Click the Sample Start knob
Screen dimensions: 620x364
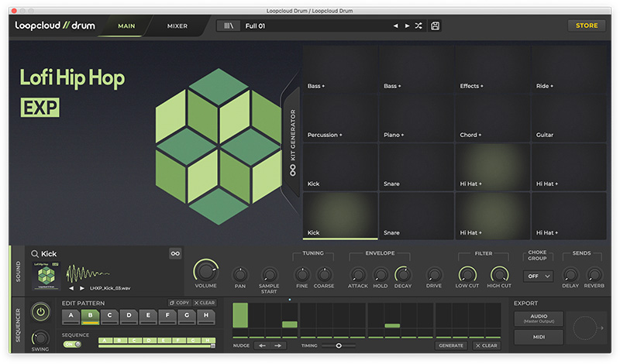[269, 274]
